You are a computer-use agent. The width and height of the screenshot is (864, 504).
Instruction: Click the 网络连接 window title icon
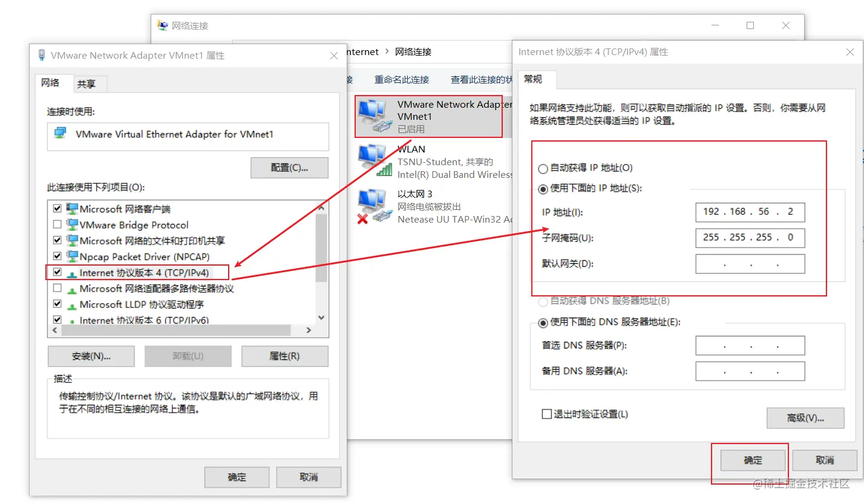(x=162, y=25)
